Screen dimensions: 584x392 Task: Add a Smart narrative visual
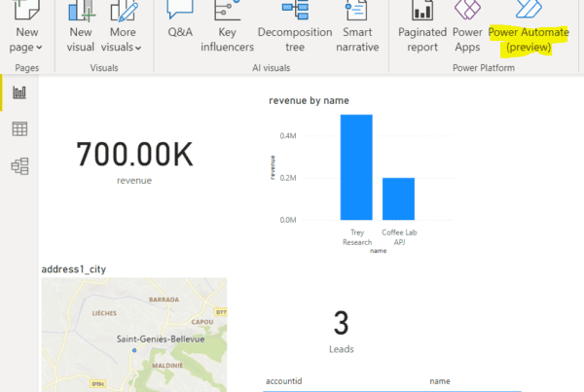pos(357,26)
